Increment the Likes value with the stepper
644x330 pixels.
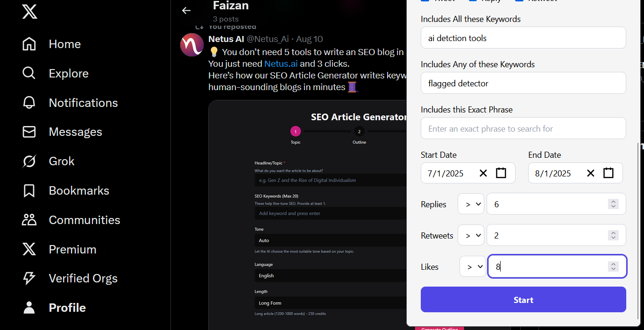(x=613, y=264)
